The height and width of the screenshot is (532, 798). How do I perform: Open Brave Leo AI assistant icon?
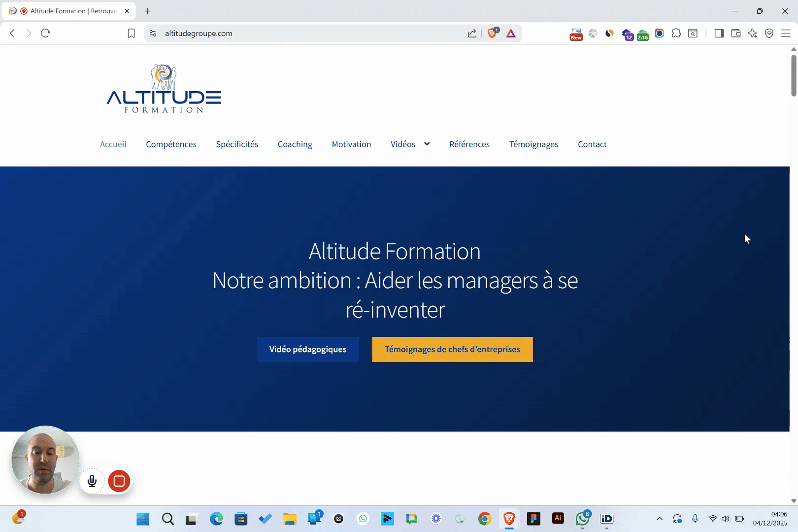point(752,33)
